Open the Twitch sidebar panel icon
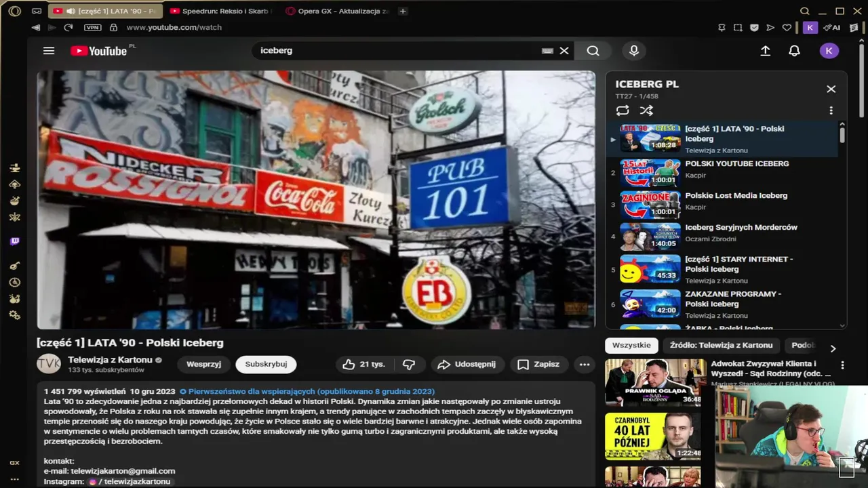Image resolution: width=868 pixels, height=488 pixels. (x=14, y=241)
